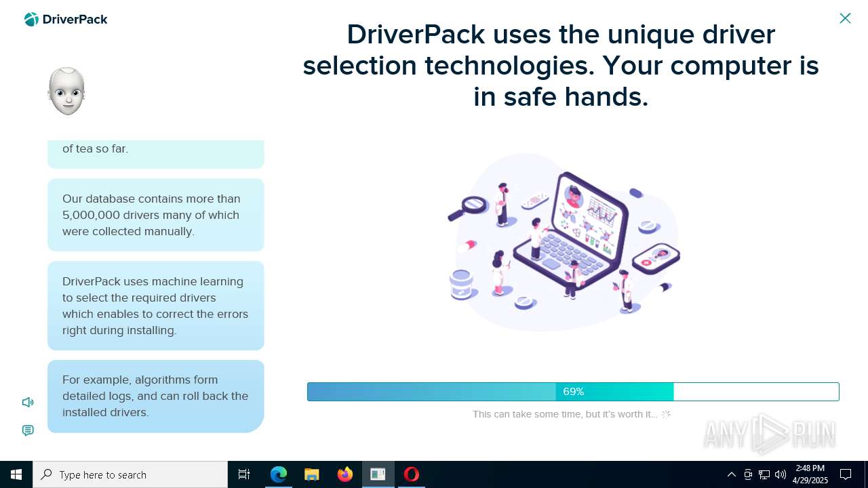
Task: Close the DriverPack window
Action: coord(845,18)
